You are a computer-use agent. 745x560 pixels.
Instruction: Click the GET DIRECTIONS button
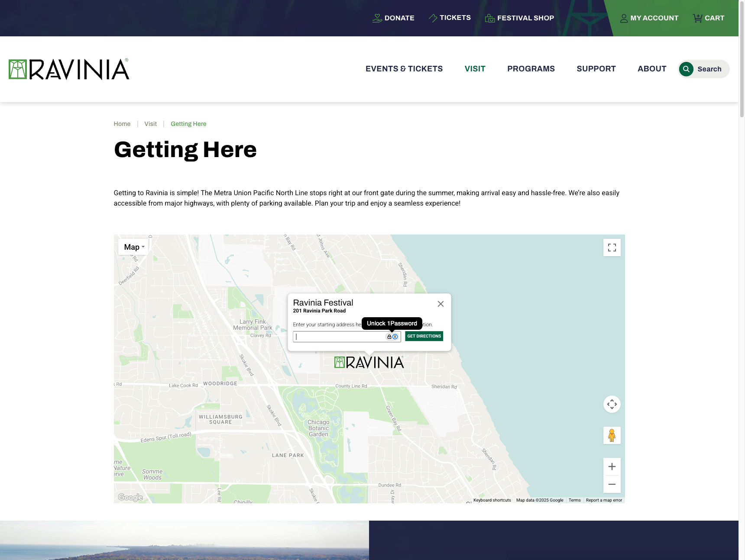[424, 336]
